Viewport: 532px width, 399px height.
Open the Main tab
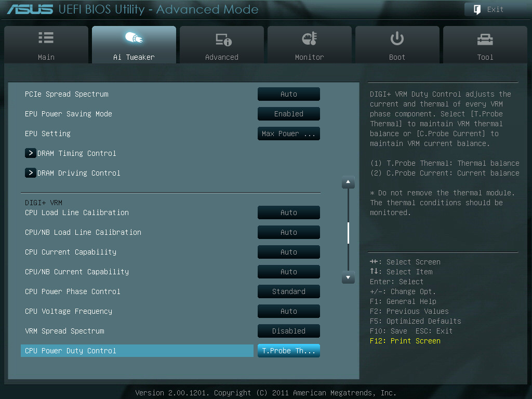[x=46, y=45]
